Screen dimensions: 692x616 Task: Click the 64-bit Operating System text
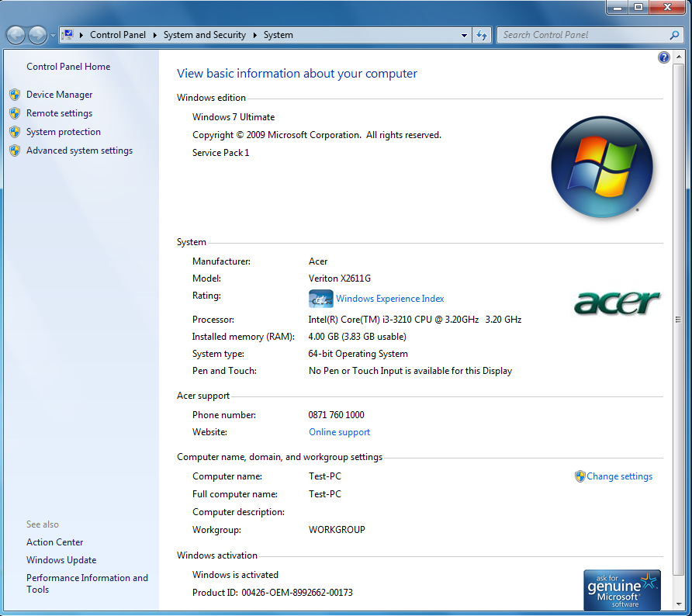click(x=358, y=354)
